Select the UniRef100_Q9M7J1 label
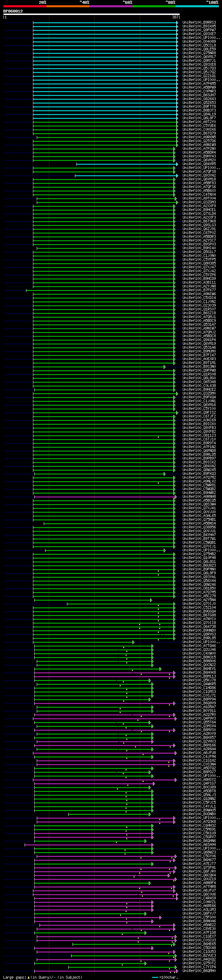The image size is (222, 980). 199,60
